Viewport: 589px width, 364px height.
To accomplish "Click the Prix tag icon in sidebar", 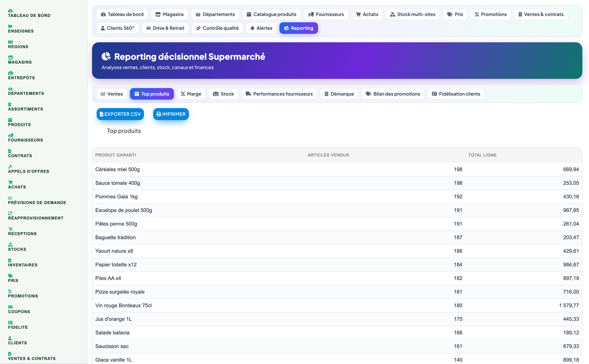I will [10, 276].
